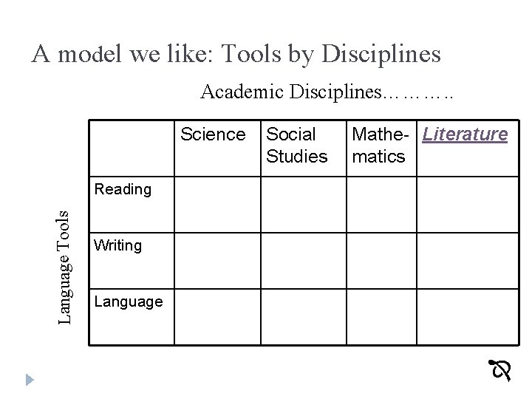Click the blank top-left table header cell

tap(132, 148)
